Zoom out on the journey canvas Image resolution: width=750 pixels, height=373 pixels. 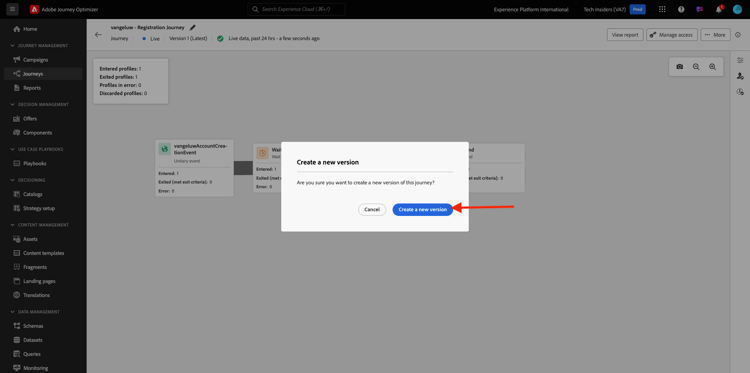coord(696,67)
